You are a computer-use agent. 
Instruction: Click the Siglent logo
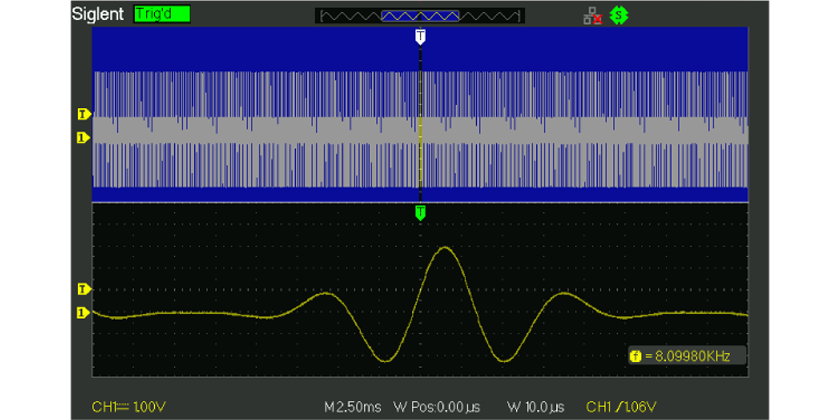(x=98, y=16)
